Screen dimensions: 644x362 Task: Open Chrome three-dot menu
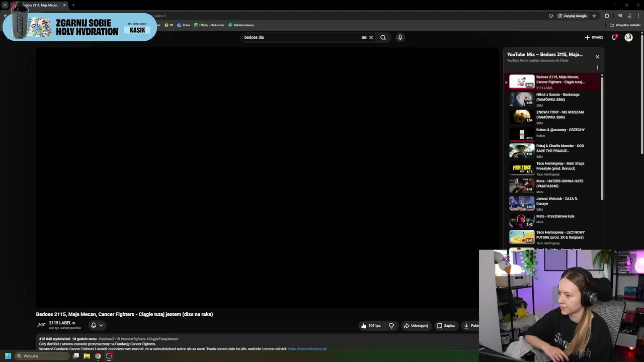coord(638,16)
